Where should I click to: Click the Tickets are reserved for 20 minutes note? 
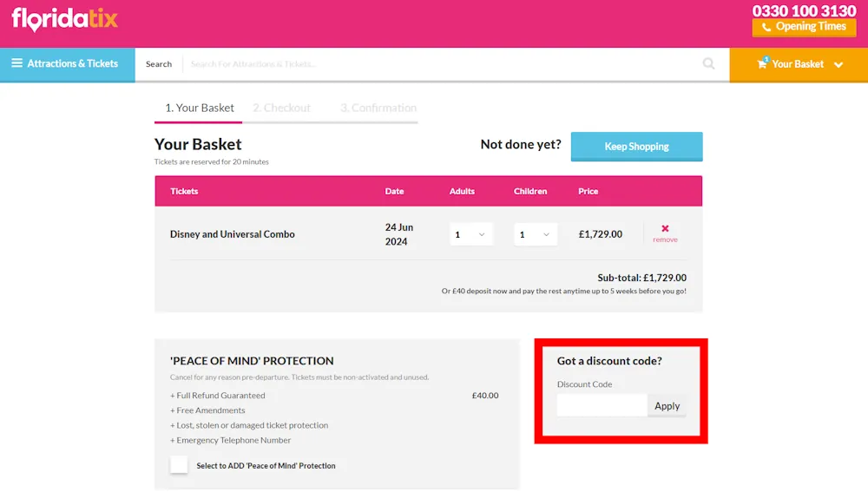(212, 162)
